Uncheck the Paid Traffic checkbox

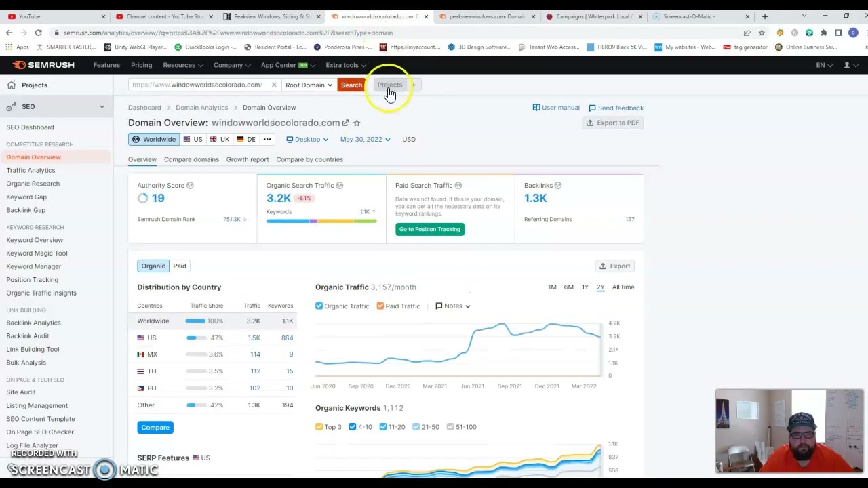click(380, 306)
